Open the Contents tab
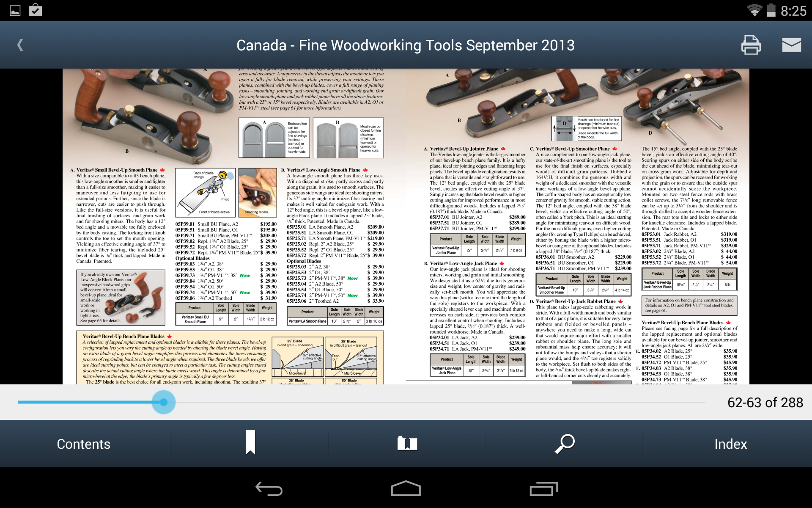Screen dimensions: 812x508 click(x=84, y=444)
